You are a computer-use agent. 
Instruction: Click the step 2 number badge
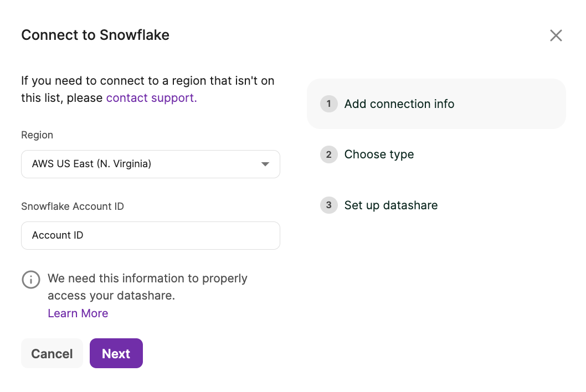(328, 154)
